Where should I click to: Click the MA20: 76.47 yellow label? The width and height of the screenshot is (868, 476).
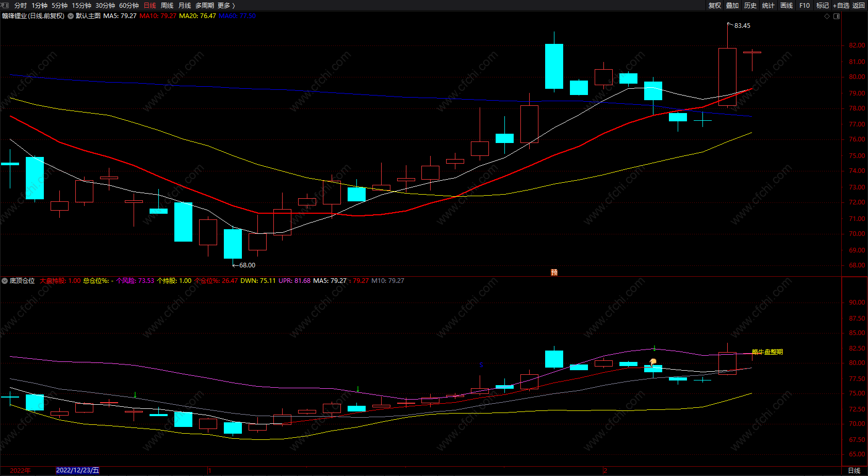click(198, 16)
